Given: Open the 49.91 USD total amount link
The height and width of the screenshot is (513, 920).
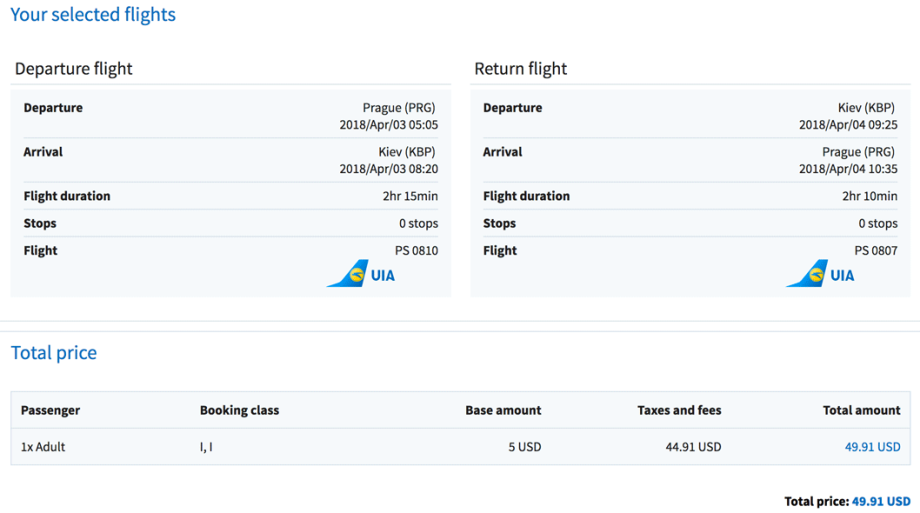Looking at the screenshot, I should [872, 447].
